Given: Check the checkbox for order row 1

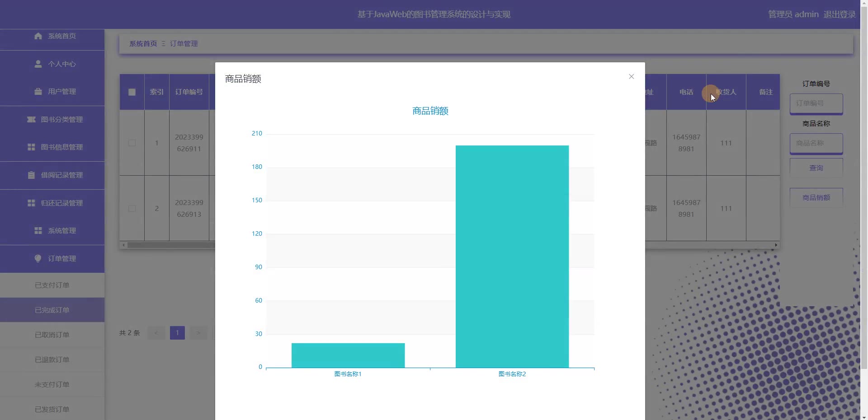Looking at the screenshot, I should (132, 143).
